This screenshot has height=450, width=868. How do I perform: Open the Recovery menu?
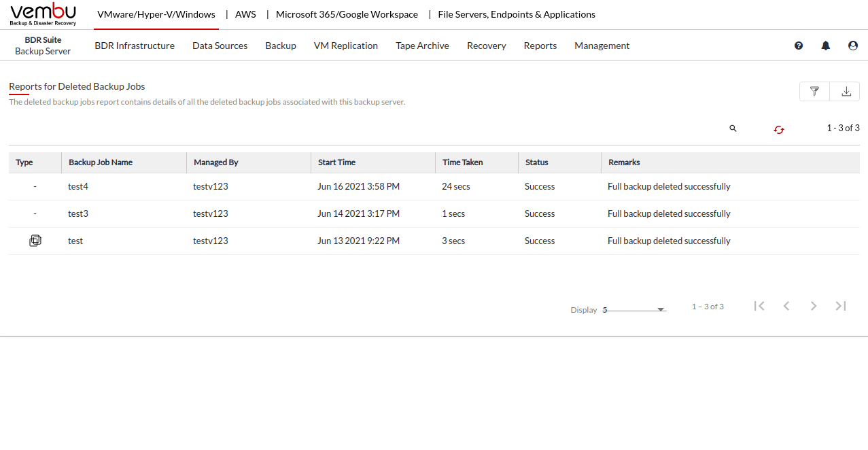pos(486,46)
